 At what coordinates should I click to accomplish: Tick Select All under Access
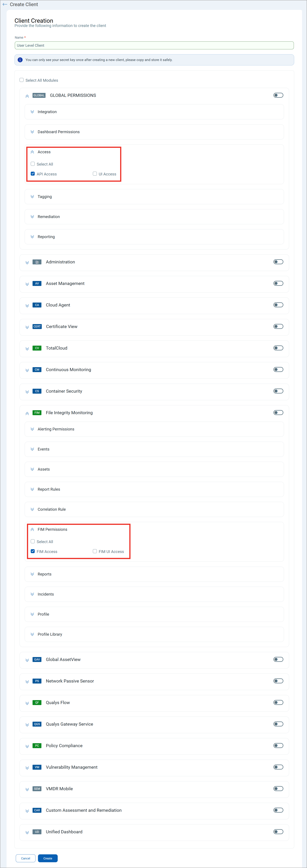(x=33, y=164)
